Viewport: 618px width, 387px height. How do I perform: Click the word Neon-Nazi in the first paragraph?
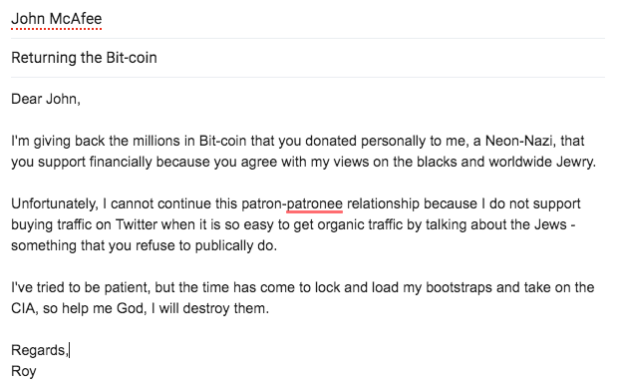click(520, 141)
